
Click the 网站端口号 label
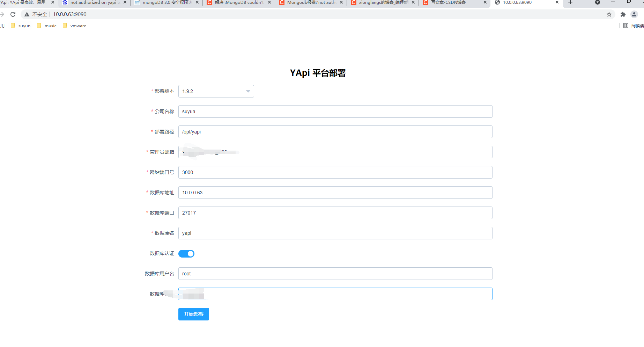[162, 172]
